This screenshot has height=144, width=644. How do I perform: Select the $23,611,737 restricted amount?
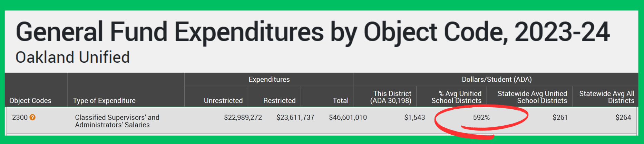click(x=295, y=117)
